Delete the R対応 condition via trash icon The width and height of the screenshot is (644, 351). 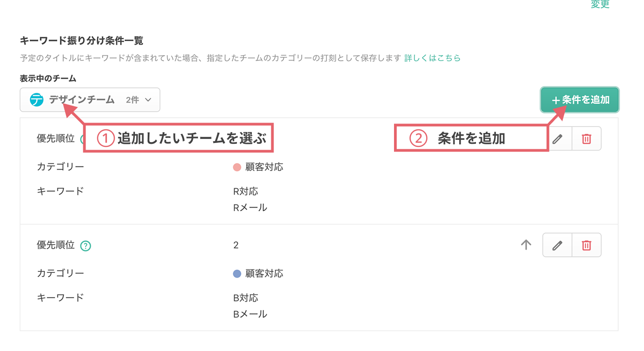pos(586,138)
